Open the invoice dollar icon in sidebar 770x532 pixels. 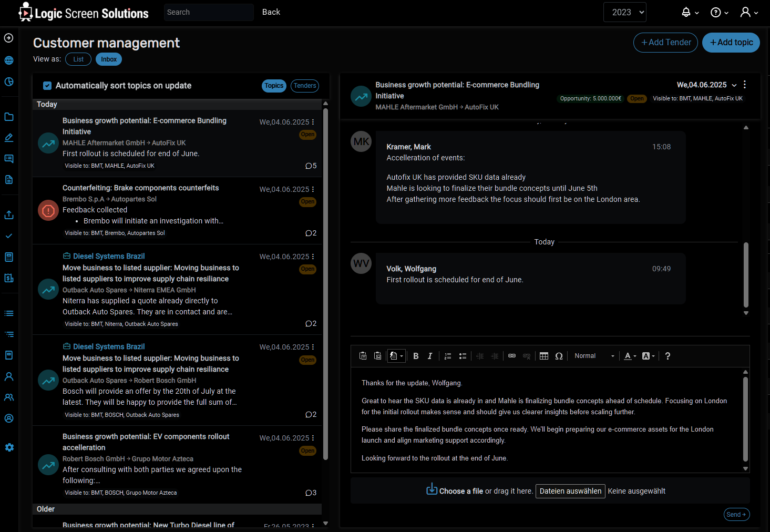click(x=9, y=278)
